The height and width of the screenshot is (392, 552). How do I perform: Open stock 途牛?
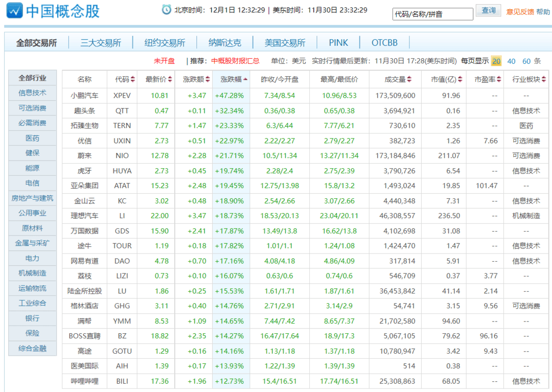point(84,246)
